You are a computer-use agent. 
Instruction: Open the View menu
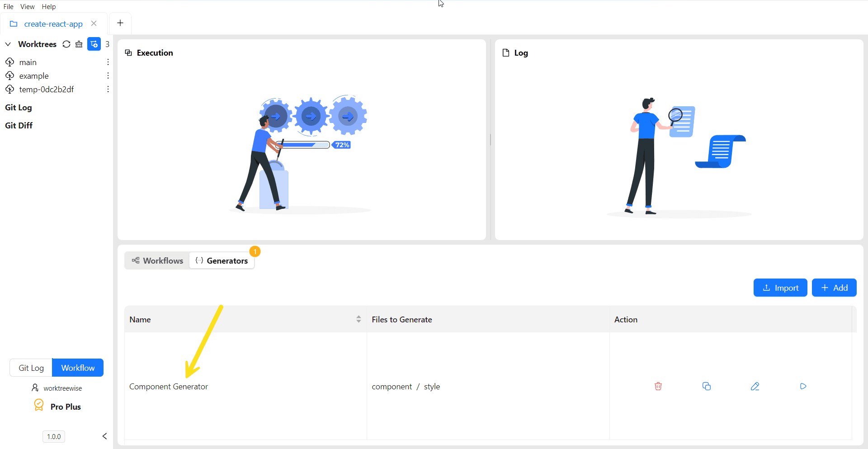tap(27, 7)
